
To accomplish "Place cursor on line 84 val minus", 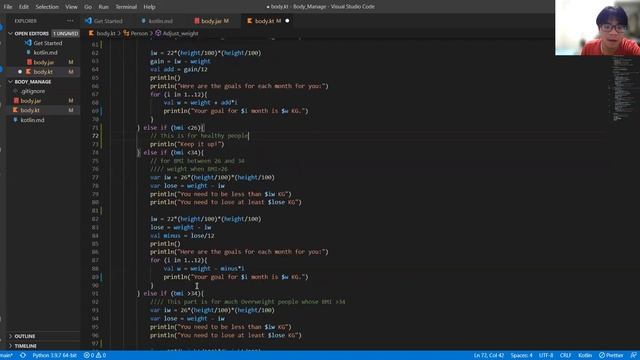I will coord(182,236).
